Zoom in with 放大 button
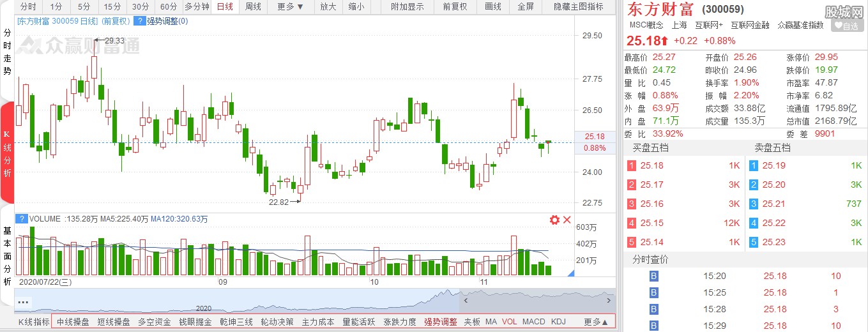The width and height of the screenshot is (868, 332). (328, 7)
